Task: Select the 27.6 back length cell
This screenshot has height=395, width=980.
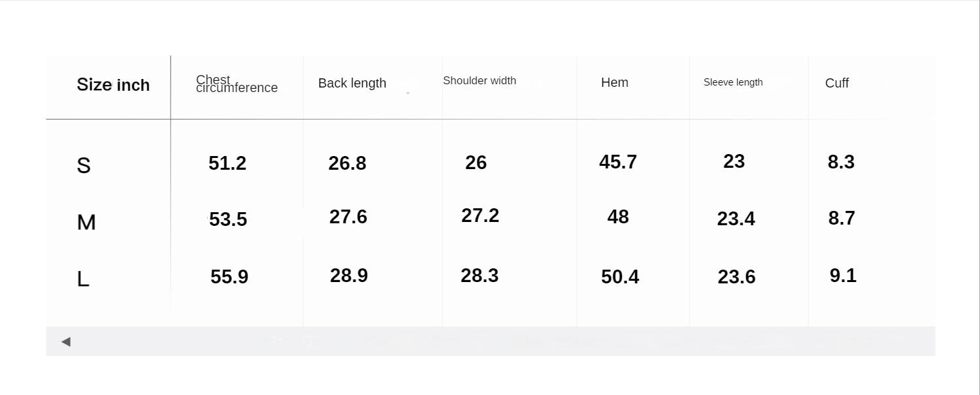Action: tap(348, 217)
